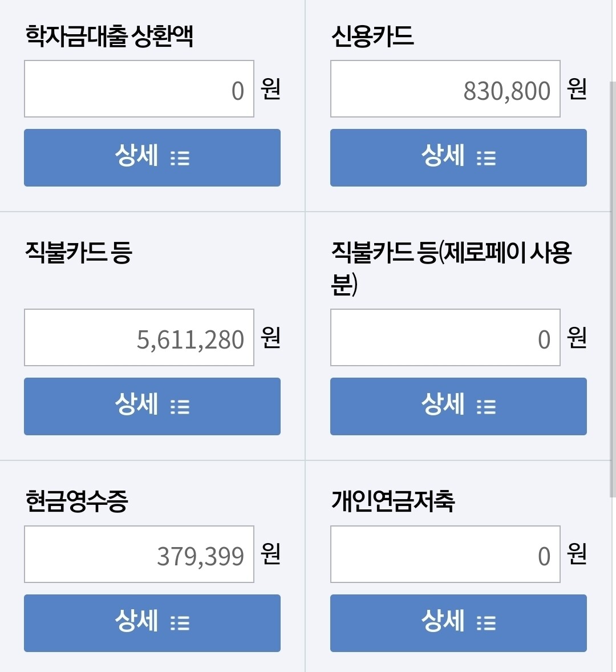Focus the 제로페이 사용분 amount field
The image size is (616, 672).
click(445, 338)
